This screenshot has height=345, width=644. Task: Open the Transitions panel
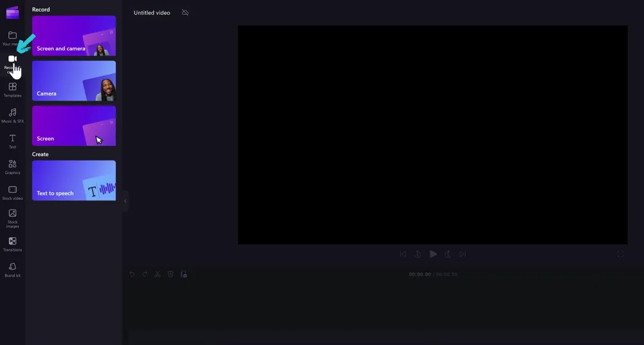click(12, 244)
